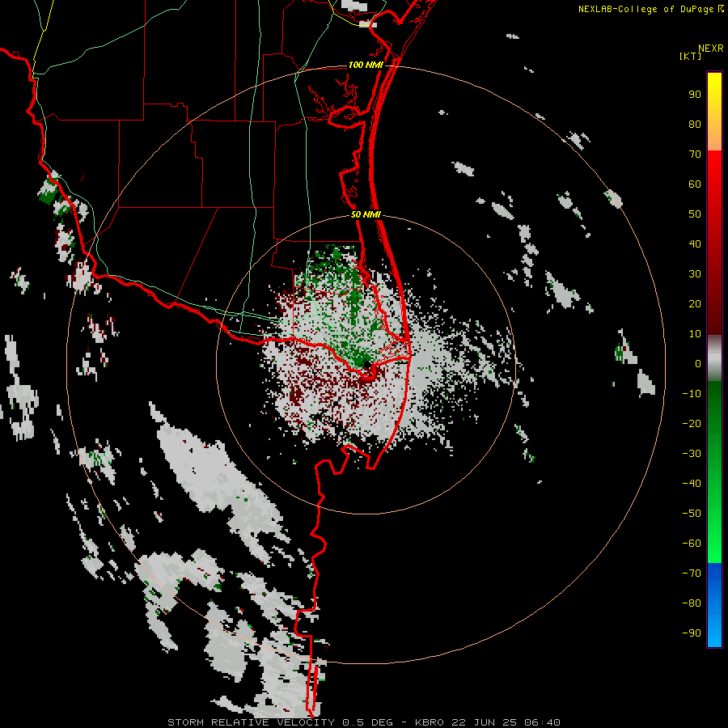
Task: Click the -30 value on the velocity scale
Action: (692, 454)
